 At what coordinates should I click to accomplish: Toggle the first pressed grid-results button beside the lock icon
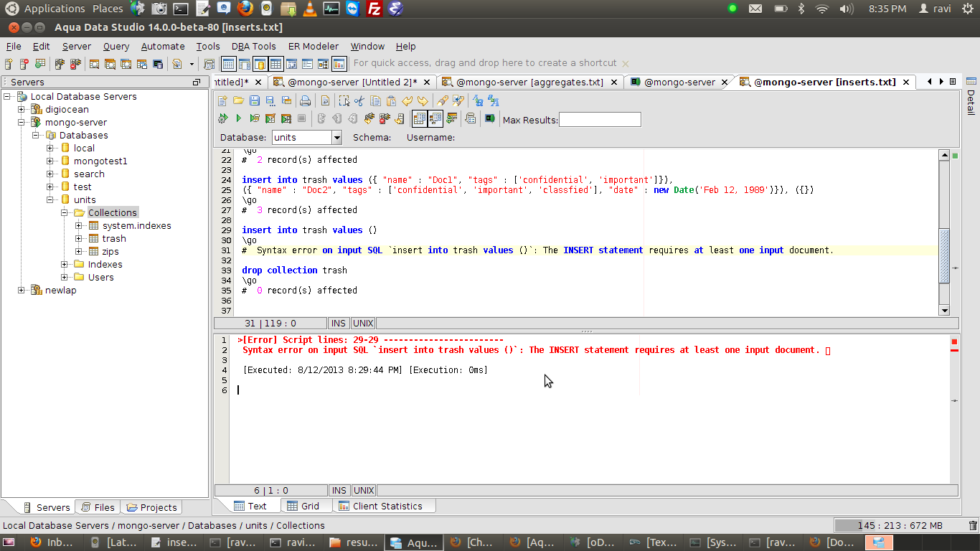coord(419,118)
